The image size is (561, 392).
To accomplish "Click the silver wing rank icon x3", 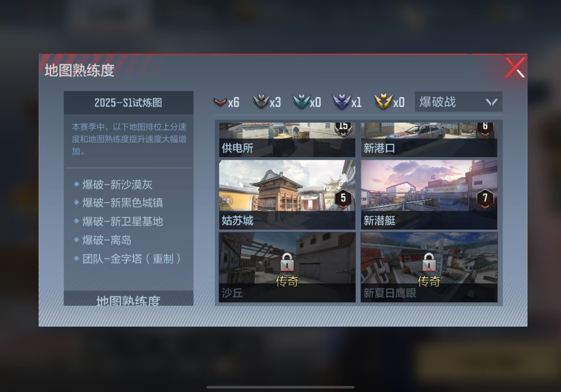I will (261, 102).
